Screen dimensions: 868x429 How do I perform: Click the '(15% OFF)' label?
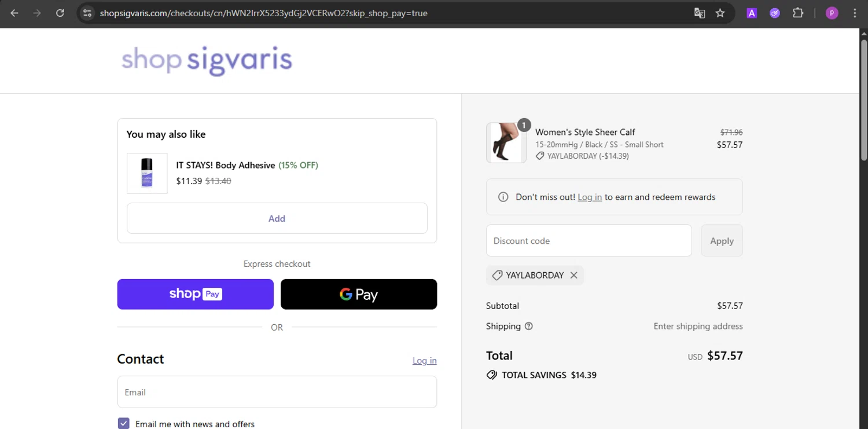[x=299, y=165]
